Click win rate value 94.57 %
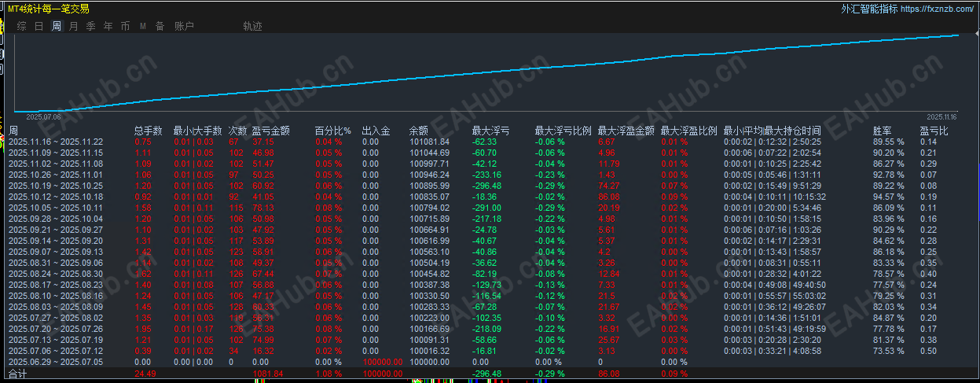Image resolution: width=980 pixels, height=383 pixels. coord(889,197)
